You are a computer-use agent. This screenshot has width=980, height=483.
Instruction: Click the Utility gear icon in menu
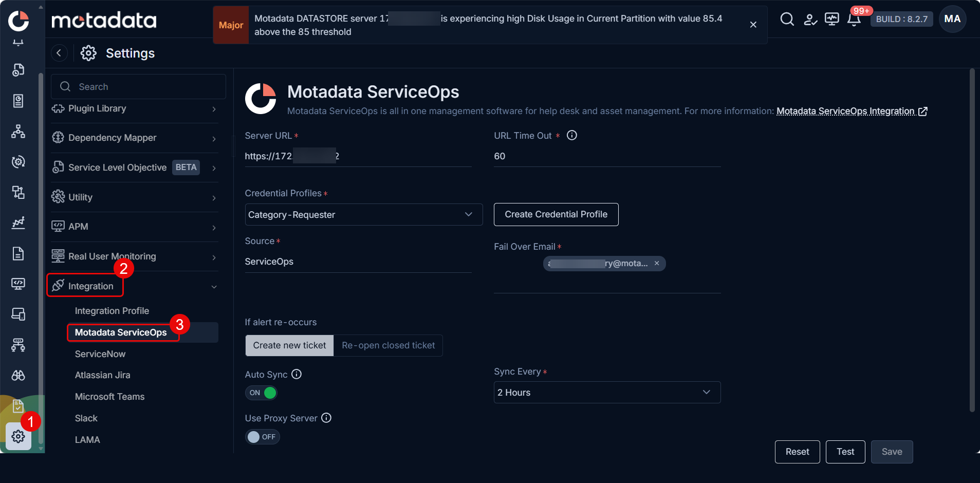coord(58,197)
